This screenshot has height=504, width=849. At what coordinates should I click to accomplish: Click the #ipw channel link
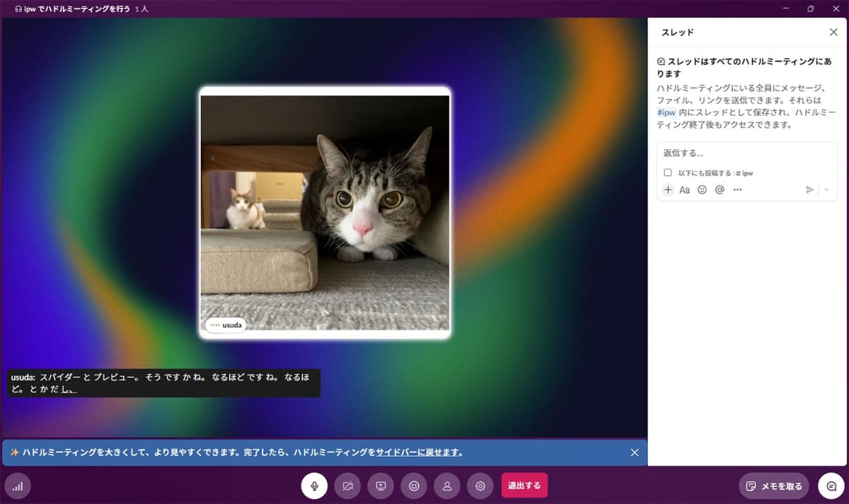pyautogui.click(x=666, y=112)
